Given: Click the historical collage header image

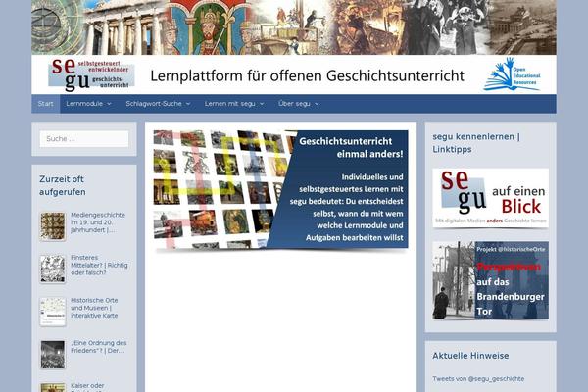Looking at the screenshot, I should (x=294, y=27).
